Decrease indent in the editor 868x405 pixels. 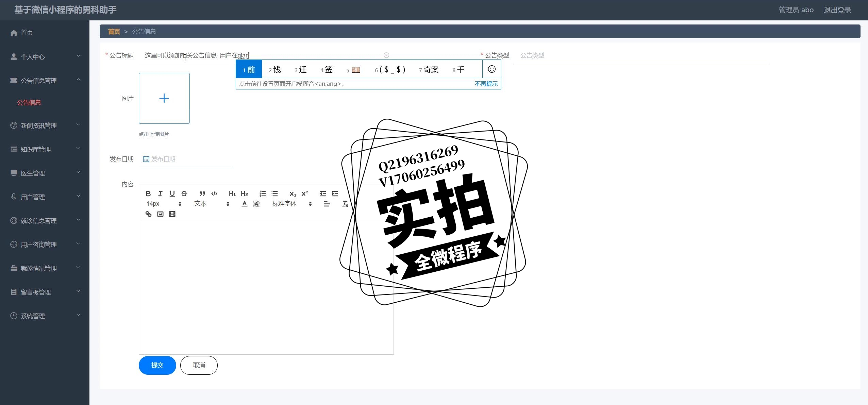(x=323, y=194)
